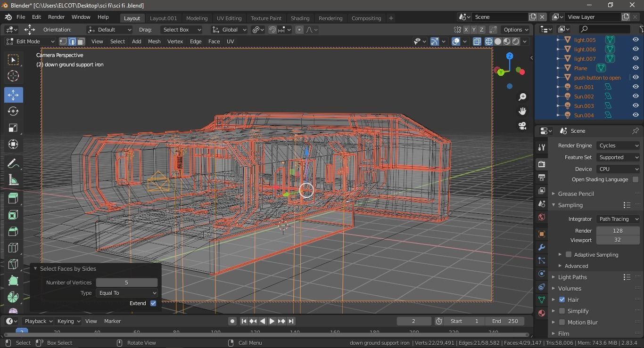Image resolution: width=644 pixels, height=348 pixels.
Task: Select the Loop Cut tool
Action: pyautogui.click(x=13, y=248)
